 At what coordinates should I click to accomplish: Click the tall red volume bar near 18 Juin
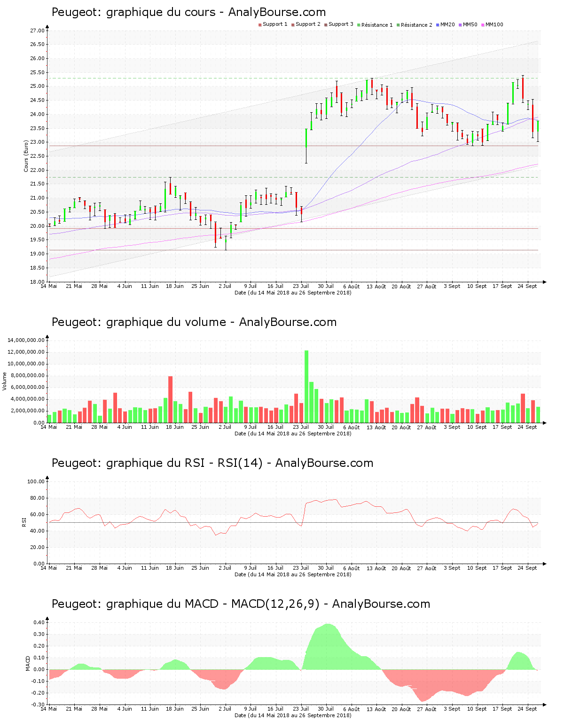pyautogui.click(x=170, y=399)
